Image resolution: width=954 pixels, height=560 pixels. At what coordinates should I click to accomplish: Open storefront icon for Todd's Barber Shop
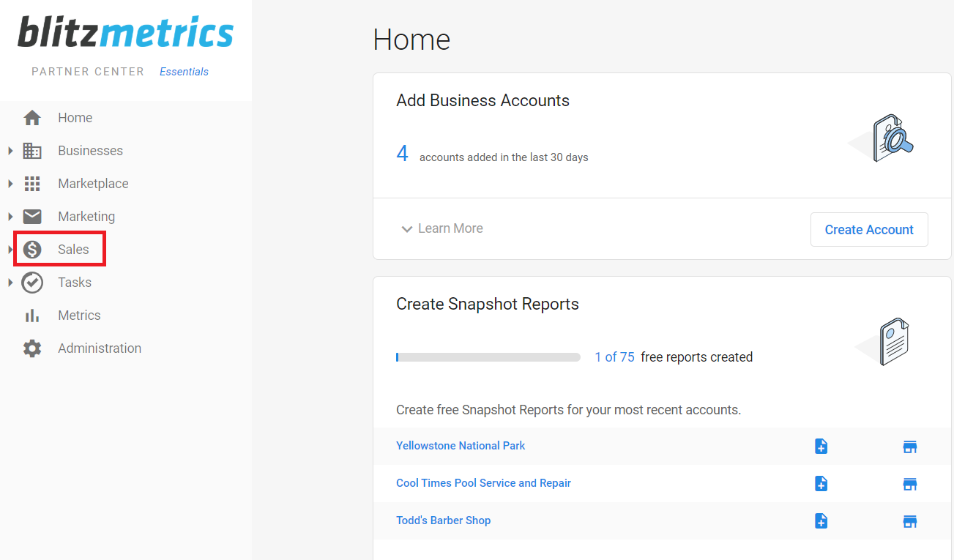click(x=910, y=521)
